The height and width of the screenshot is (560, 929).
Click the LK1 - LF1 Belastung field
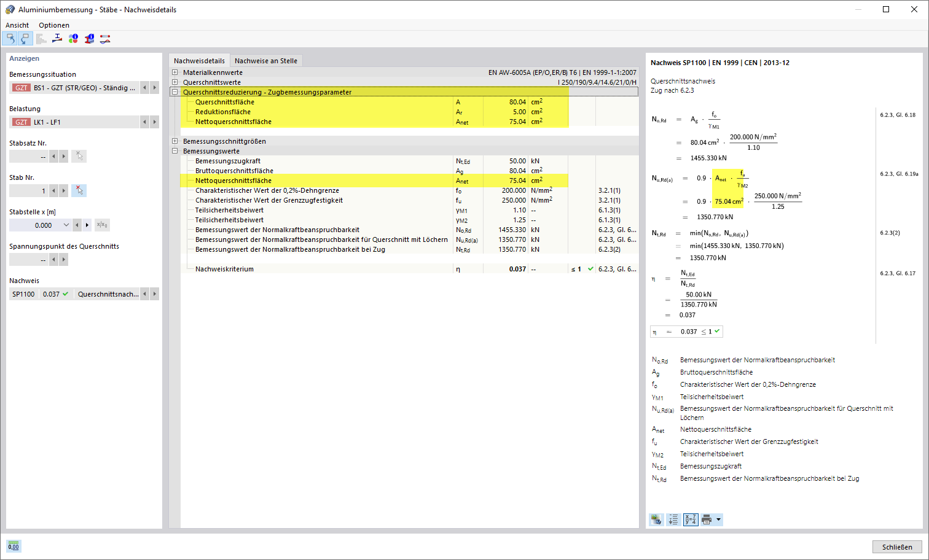click(x=74, y=122)
